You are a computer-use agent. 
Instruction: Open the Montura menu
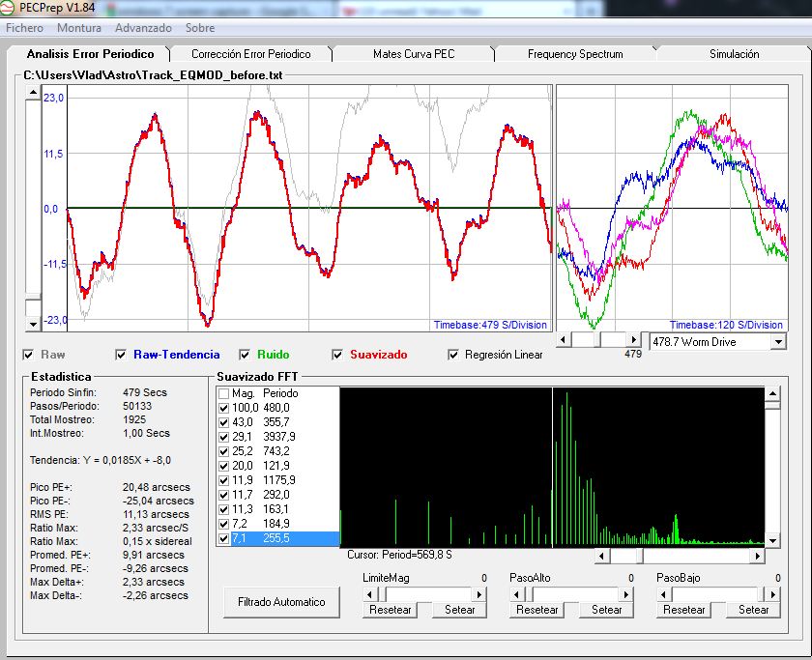pyautogui.click(x=79, y=28)
